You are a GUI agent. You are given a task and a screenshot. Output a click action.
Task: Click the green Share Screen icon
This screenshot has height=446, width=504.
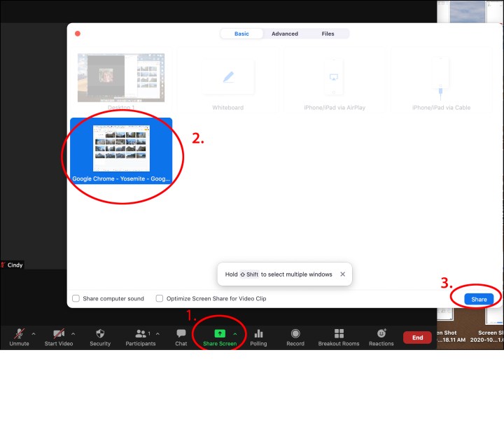(219, 333)
